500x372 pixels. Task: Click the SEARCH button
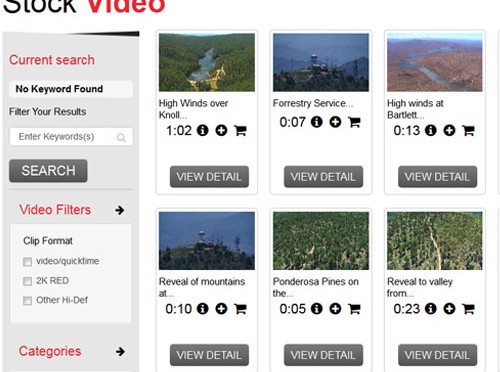pos(48,171)
